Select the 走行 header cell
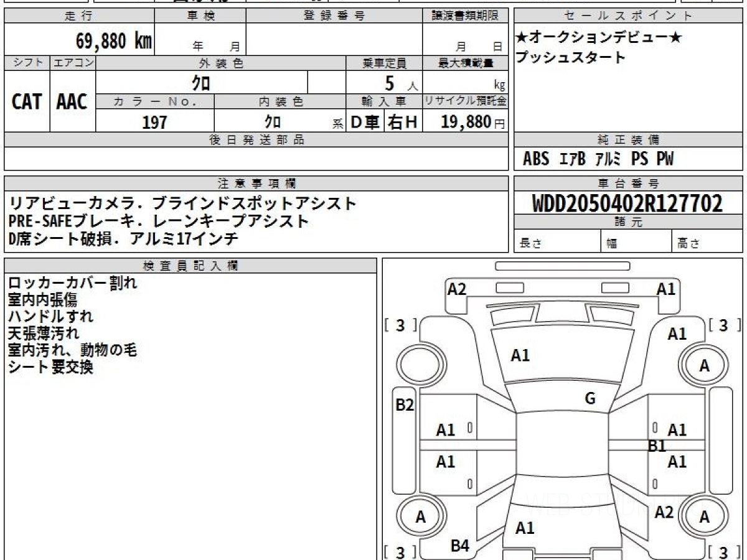 (x=80, y=16)
